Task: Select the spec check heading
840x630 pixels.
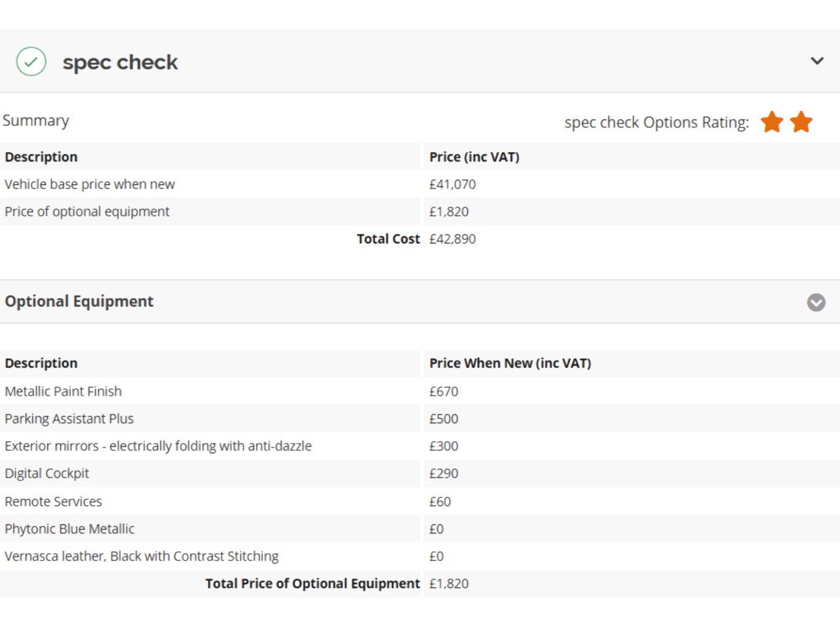Action: [x=120, y=62]
